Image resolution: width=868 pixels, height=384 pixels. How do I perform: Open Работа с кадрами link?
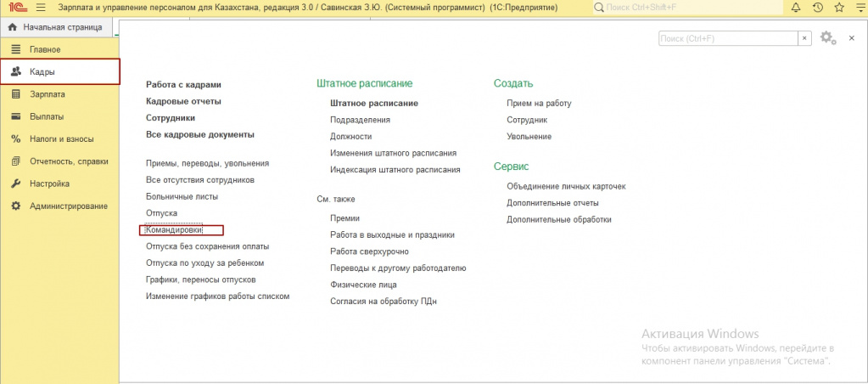[183, 85]
